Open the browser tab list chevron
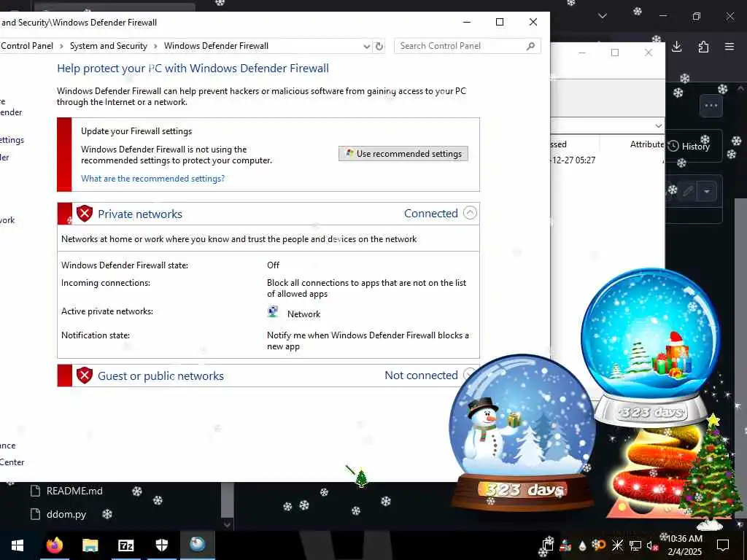747x560 pixels. [x=602, y=16]
